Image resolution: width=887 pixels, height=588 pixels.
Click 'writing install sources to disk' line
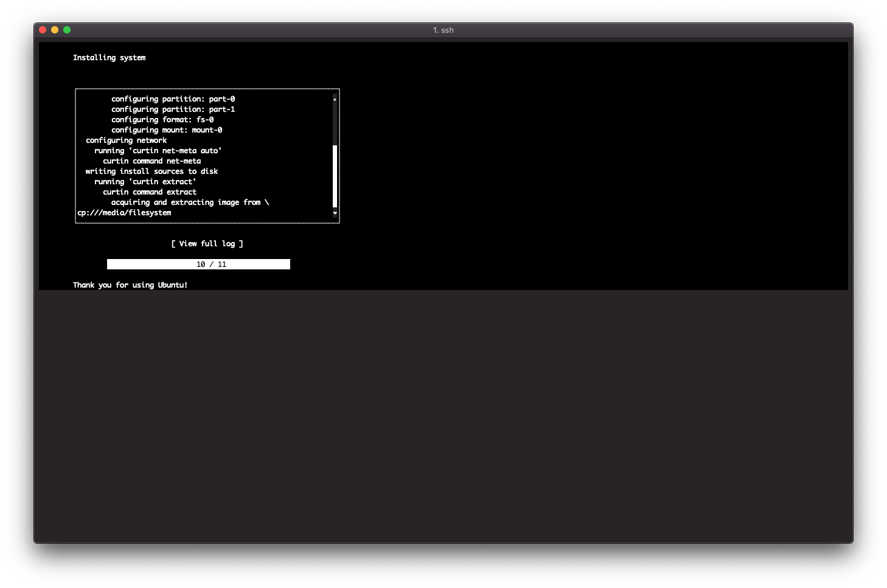coord(151,171)
